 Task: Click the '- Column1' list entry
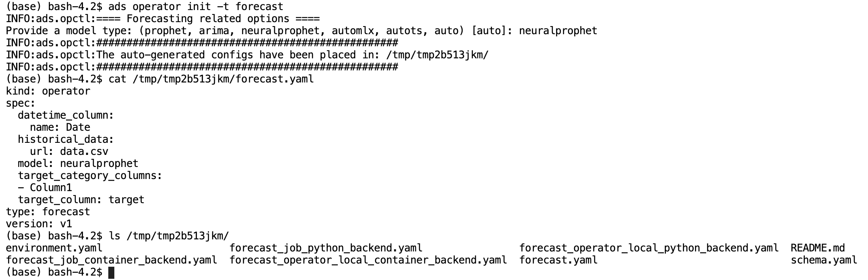pyautogui.click(x=45, y=188)
